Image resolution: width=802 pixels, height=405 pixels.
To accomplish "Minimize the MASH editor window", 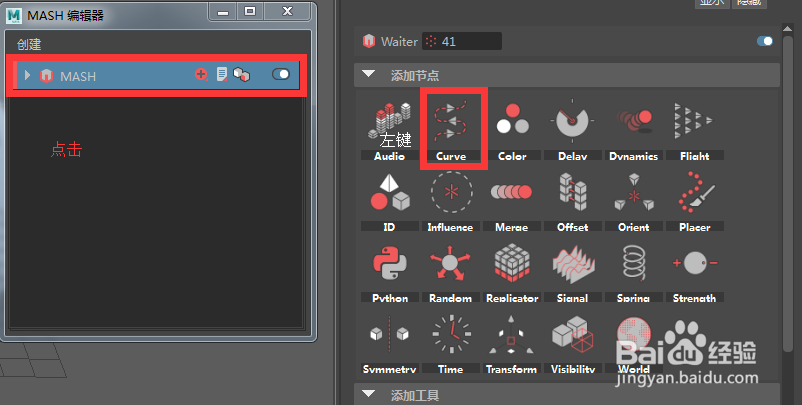I will pyautogui.click(x=223, y=11).
